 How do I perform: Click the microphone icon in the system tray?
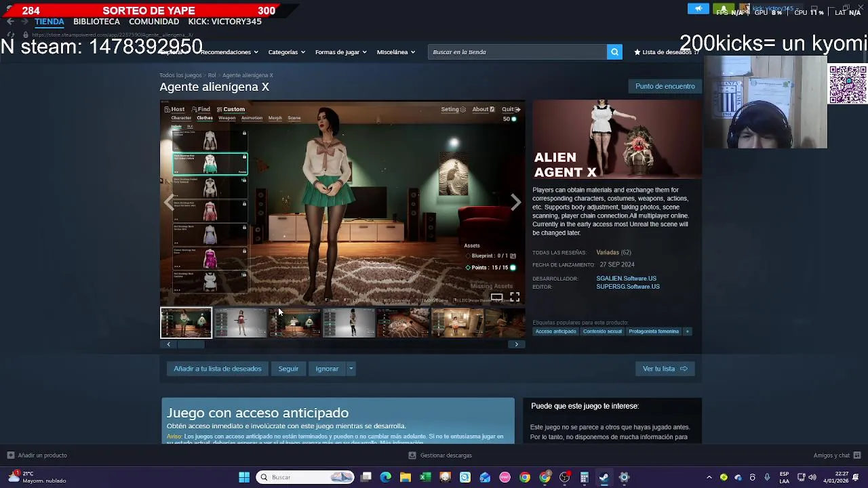[767, 477]
